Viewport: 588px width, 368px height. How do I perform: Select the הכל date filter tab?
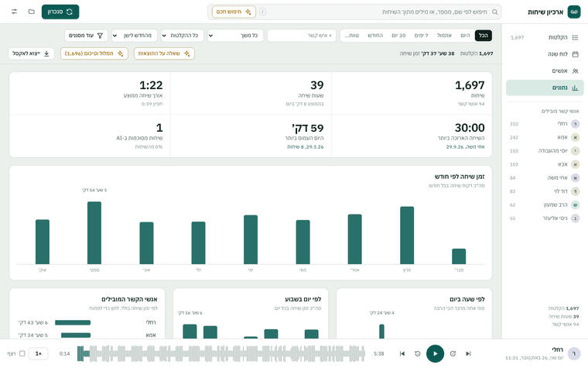[484, 36]
